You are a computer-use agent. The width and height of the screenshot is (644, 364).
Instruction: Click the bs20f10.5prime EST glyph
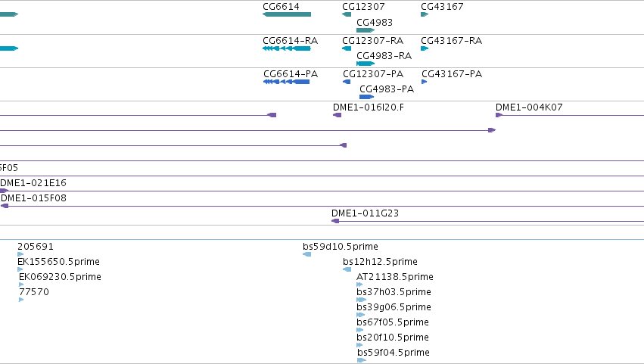point(359,345)
